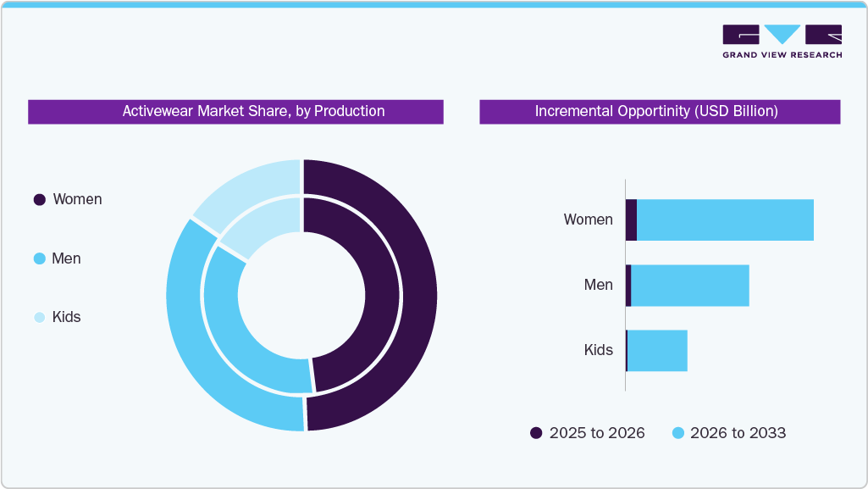The height and width of the screenshot is (489, 868).
Task: Select the Women legend dot marker
Action: tap(37, 199)
